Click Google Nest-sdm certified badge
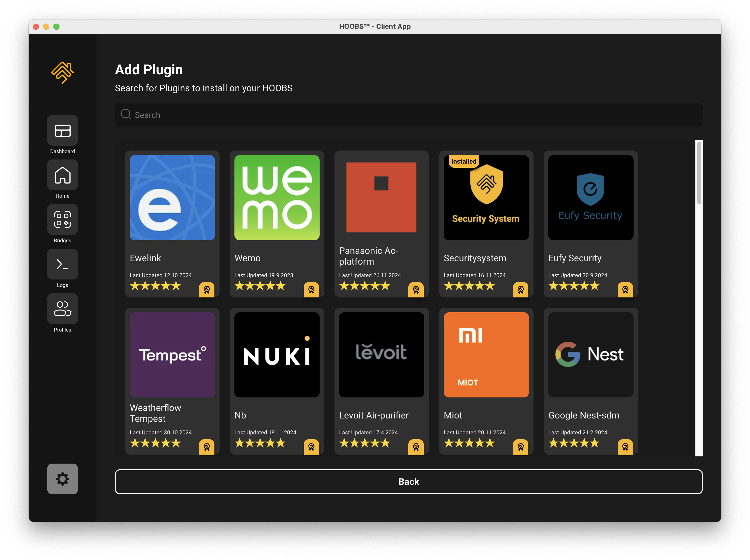Screen dimensions: 750x560 [625, 447]
